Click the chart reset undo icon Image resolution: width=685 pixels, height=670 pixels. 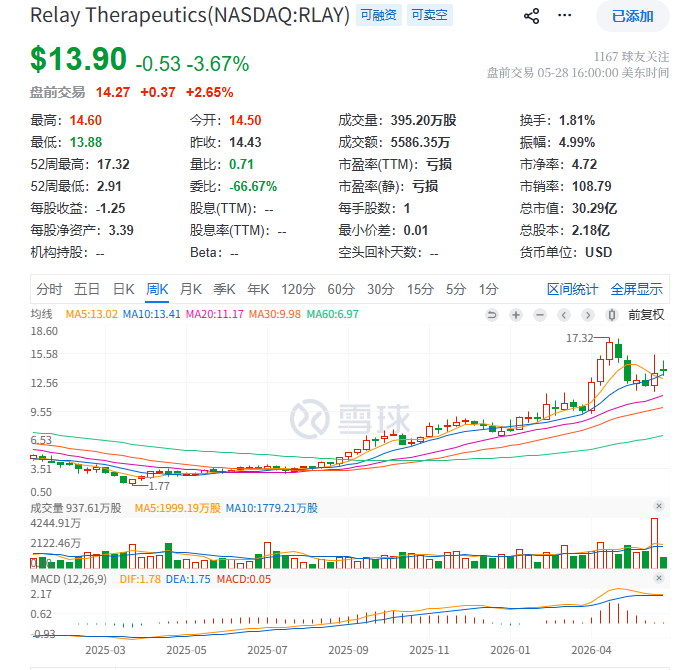coord(492,315)
